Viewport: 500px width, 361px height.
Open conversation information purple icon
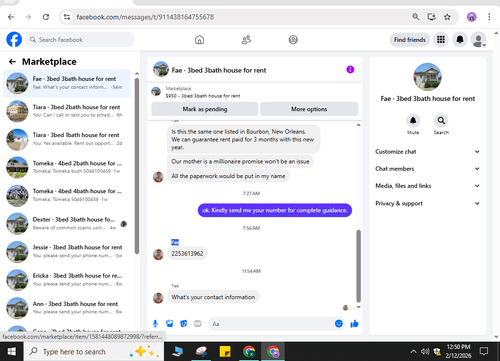coord(350,70)
